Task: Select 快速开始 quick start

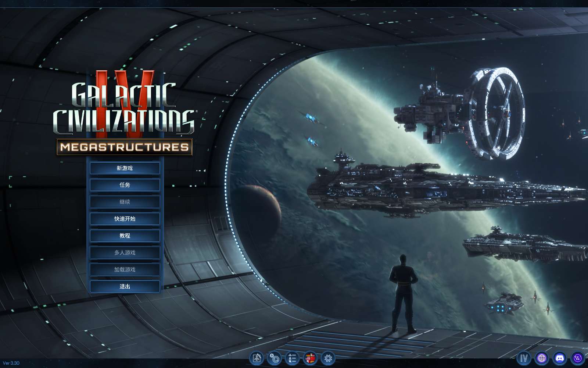Action: pos(125,219)
